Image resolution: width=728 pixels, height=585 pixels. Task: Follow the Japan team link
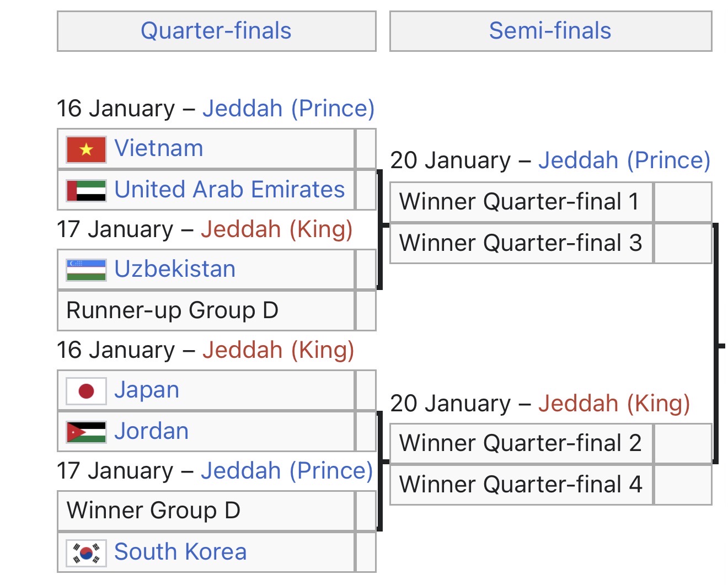147,390
